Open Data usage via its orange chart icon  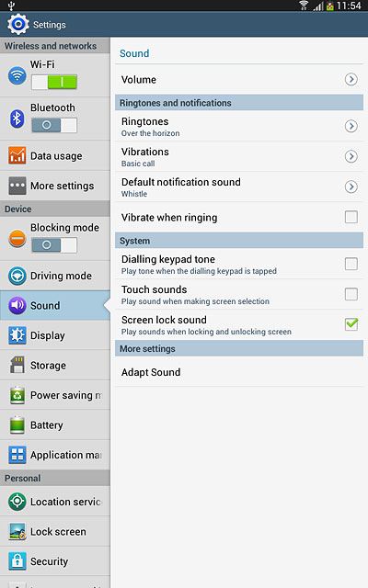[x=17, y=155]
